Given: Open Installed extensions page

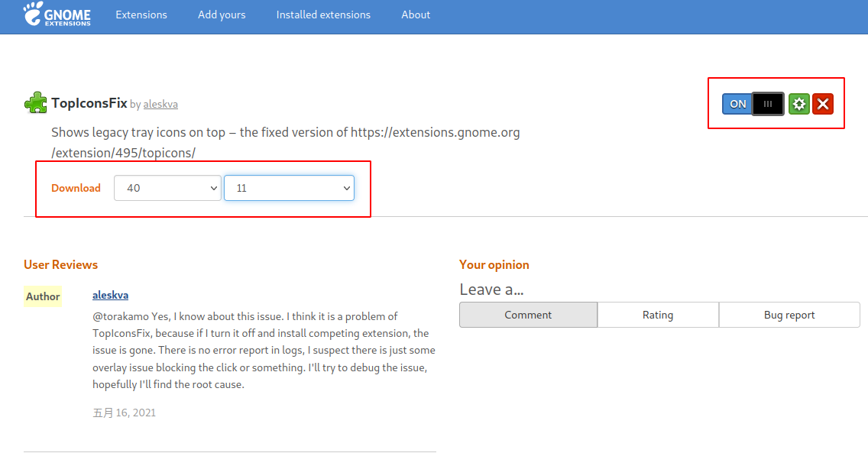Looking at the screenshot, I should (323, 15).
